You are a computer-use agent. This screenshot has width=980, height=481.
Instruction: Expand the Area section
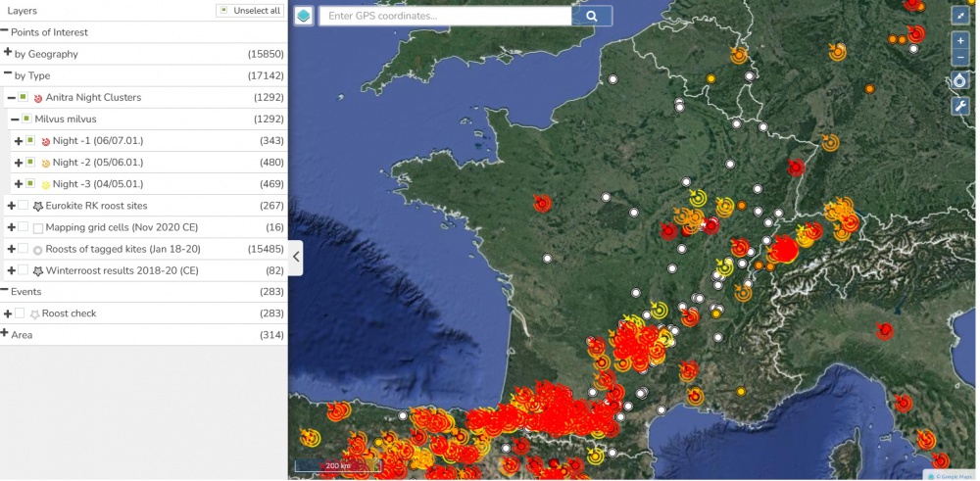pos(5,334)
